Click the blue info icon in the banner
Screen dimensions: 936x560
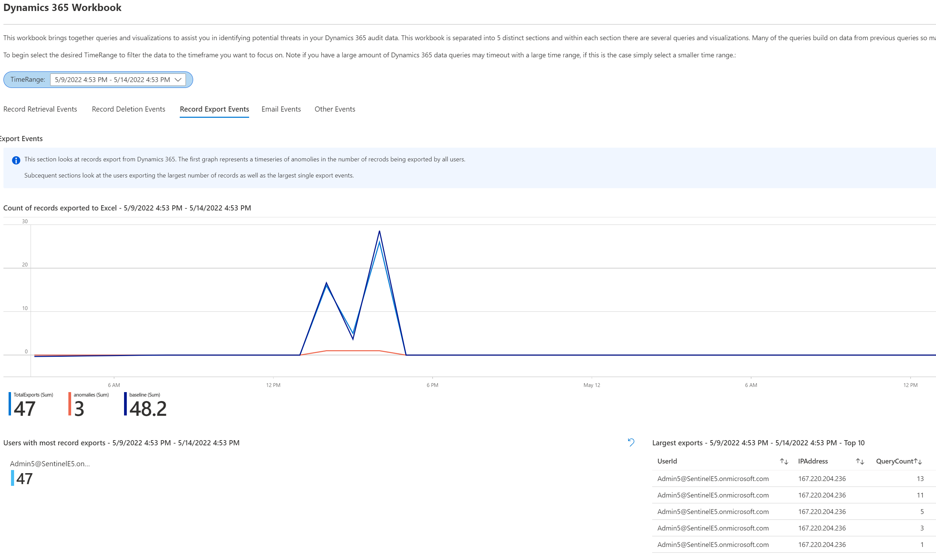pyautogui.click(x=16, y=160)
